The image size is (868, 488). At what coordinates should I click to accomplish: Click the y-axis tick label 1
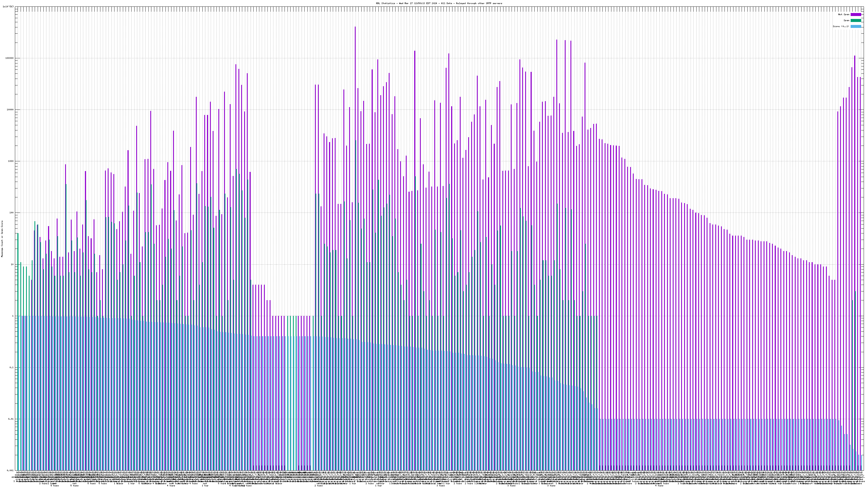(13, 316)
